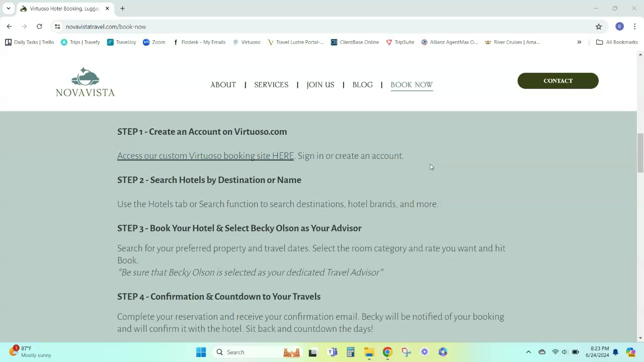Open the weather widget showing 87°F

click(30, 352)
